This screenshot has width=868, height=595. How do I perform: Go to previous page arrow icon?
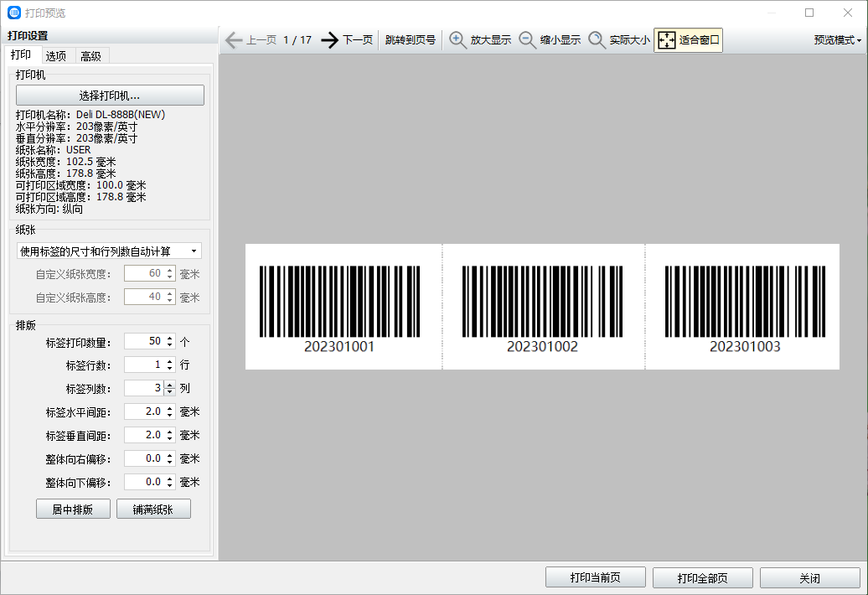pyautogui.click(x=234, y=40)
